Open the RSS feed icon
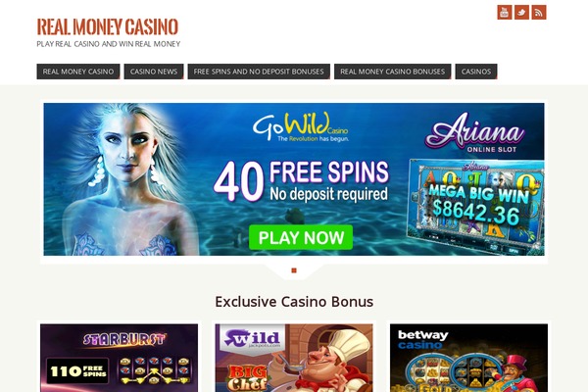 (x=539, y=13)
